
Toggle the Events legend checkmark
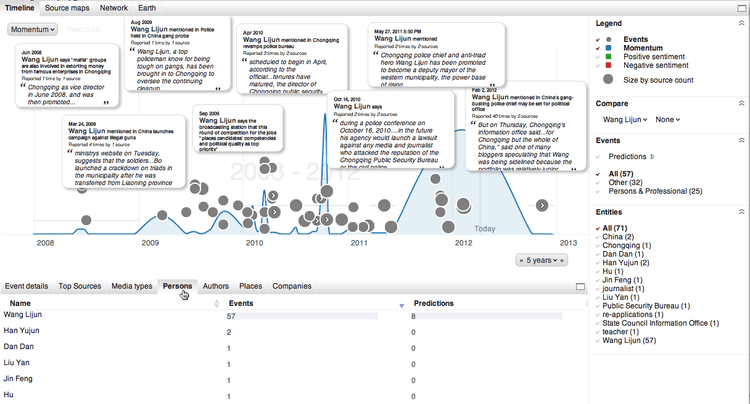598,38
